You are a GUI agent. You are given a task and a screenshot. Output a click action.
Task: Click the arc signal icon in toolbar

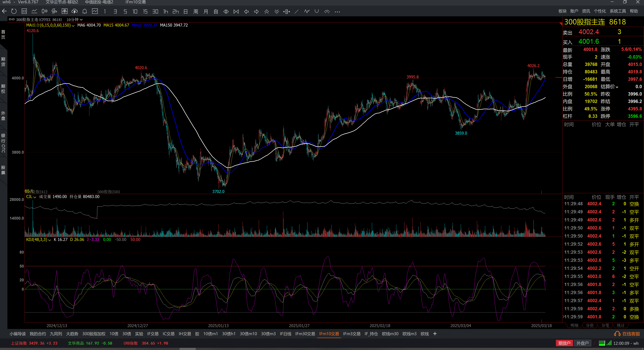327,11
